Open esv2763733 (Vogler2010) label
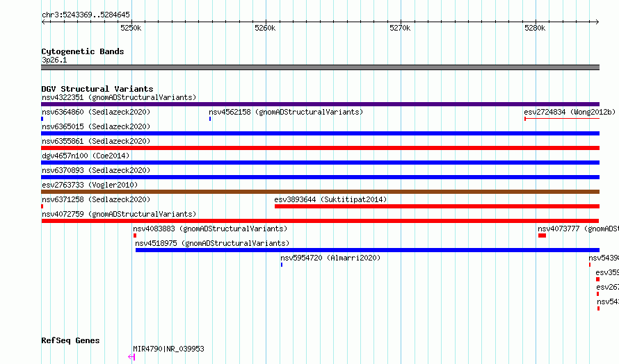This screenshot has height=364, width=619. 90,185
